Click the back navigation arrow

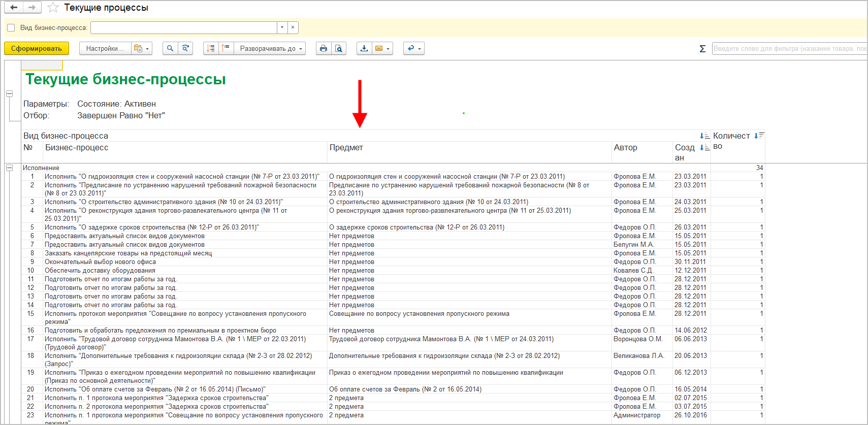pyautogui.click(x=14, y=8)
